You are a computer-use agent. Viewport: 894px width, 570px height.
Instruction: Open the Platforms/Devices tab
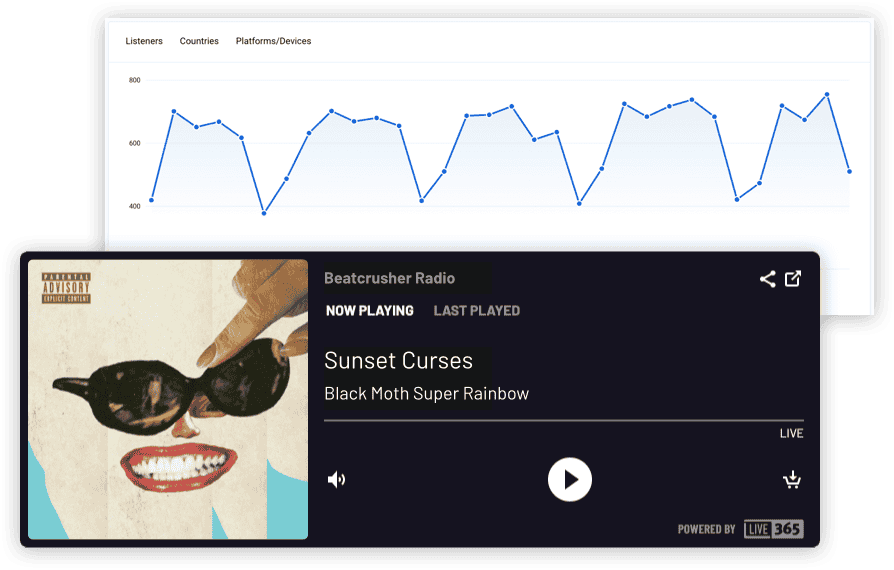[273, 41]
